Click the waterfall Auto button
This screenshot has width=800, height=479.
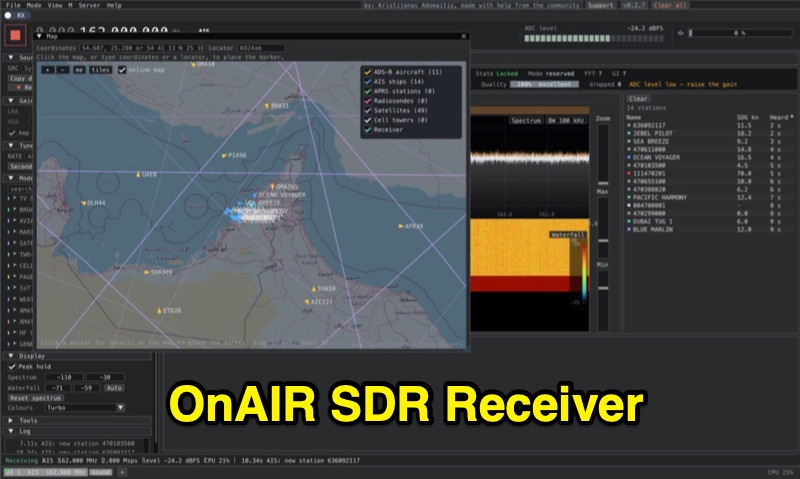click(x=114, y=388)
